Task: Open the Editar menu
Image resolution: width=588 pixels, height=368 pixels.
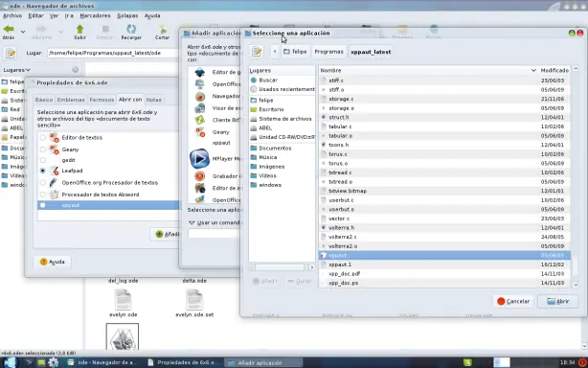Action: tap(35, 15)
